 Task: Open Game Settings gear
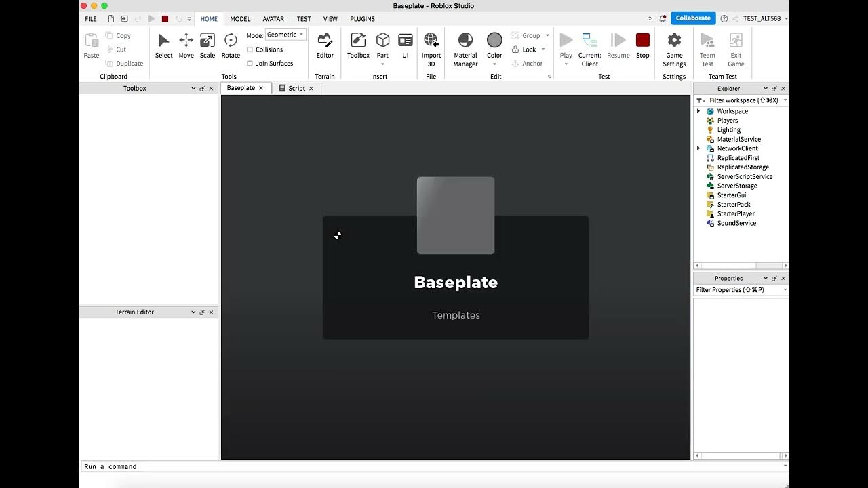674,50
